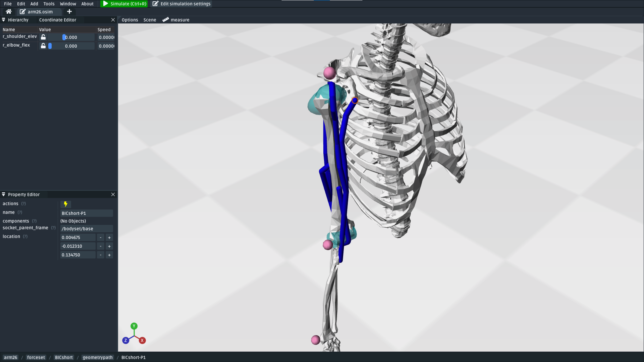Viewport: 644px width, 362px height.
Task: Open the Tools menu
Action: (x=49, y=4)
